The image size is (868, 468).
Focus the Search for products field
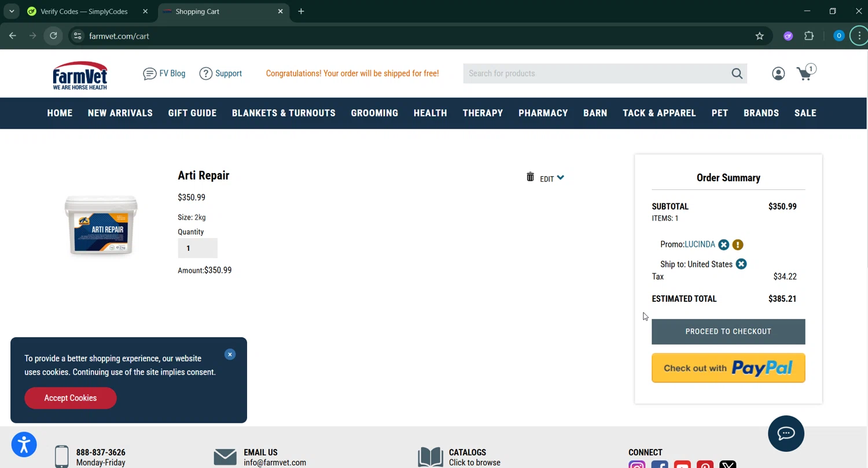point(596,74)
